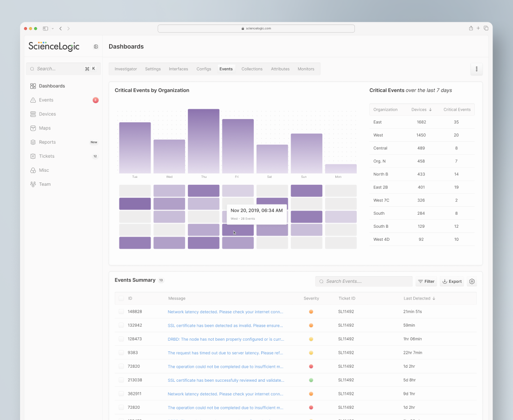Switch to the Collections tab
Screen dimensions: 513x420
(252, 69)
